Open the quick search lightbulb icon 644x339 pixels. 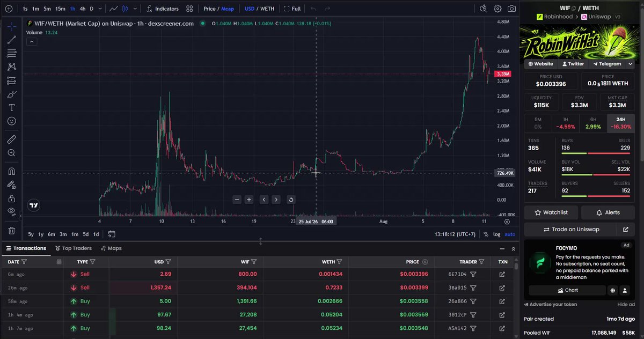point(483,9)
